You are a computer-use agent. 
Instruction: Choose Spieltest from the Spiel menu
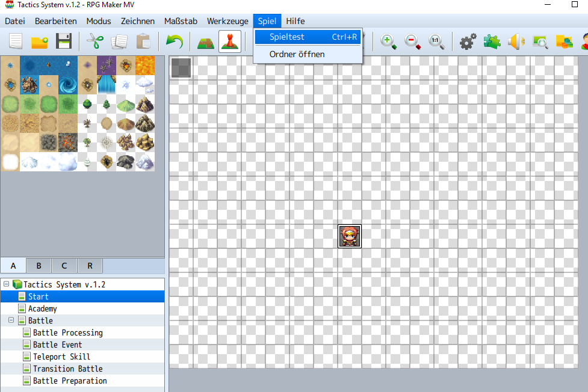pyautogui.click(x=308, y=37)
